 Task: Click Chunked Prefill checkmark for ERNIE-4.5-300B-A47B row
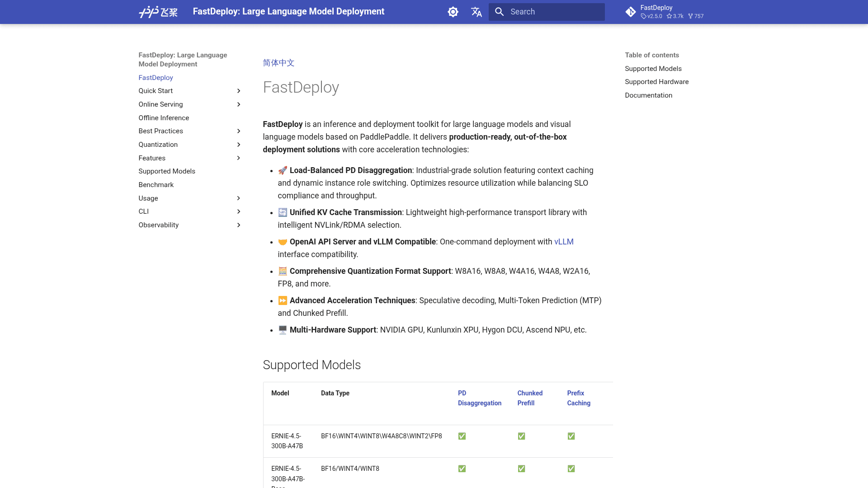click(521, 436)
